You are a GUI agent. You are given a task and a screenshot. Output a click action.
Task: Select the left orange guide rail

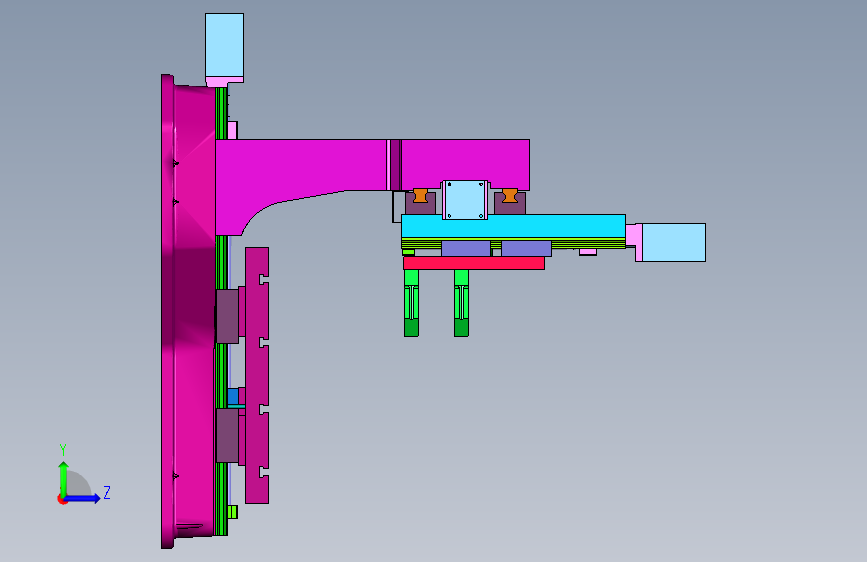(420, 196)
